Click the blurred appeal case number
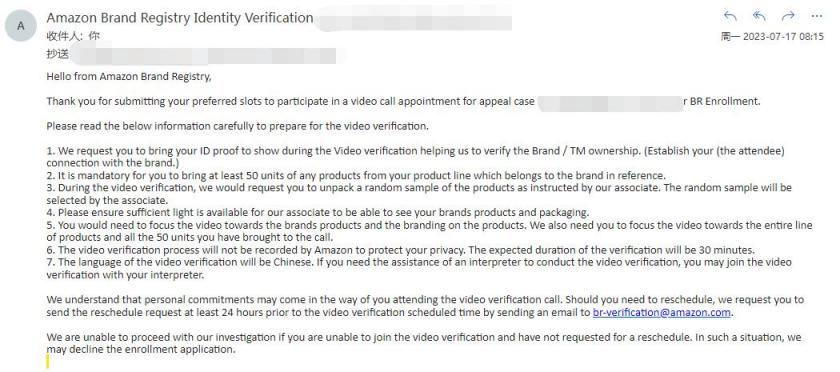The width and height of the screenshot is (840, 372). (x=609, y=102)
